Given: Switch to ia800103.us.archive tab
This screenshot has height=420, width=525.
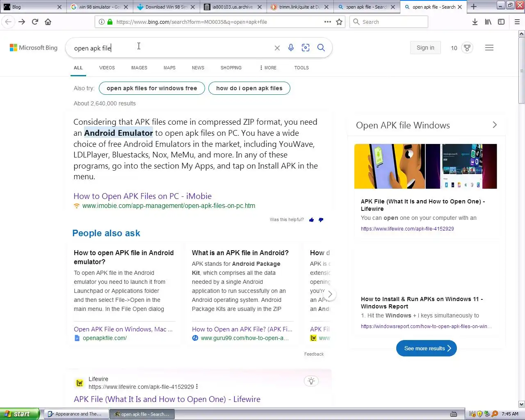Looking at the screenshot, I should (233, 7).
